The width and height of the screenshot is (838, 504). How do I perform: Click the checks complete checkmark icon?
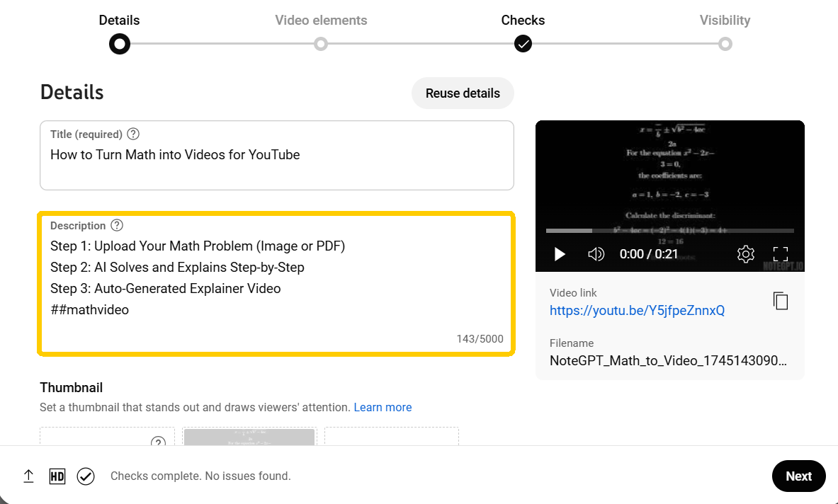tap(86, 476)
